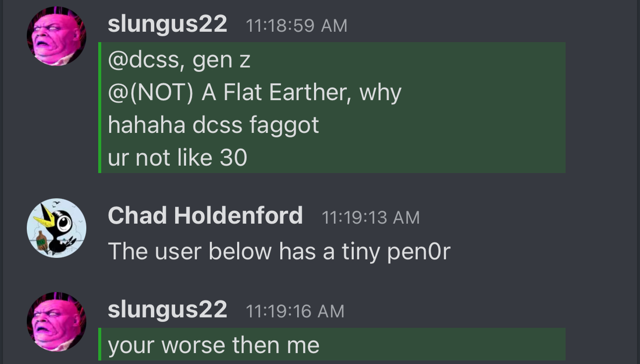Select the message line starting with 'hahaha'
The height and width of the screenshot is (364, 640).
[x=213, y=125]
